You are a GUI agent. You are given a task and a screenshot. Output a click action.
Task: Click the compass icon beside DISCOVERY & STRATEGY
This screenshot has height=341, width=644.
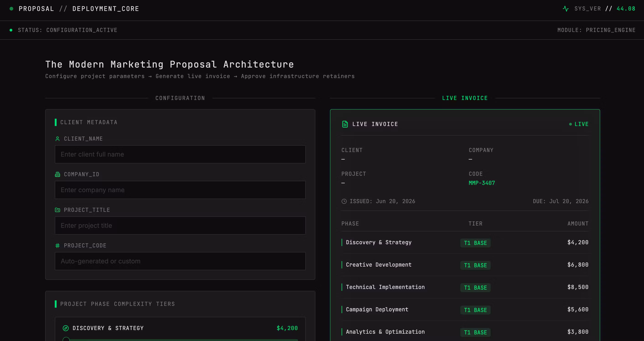pos(65,328)
